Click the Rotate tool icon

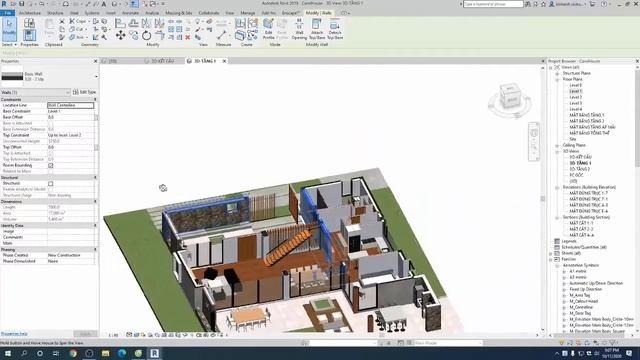click(x=146, y=36)
